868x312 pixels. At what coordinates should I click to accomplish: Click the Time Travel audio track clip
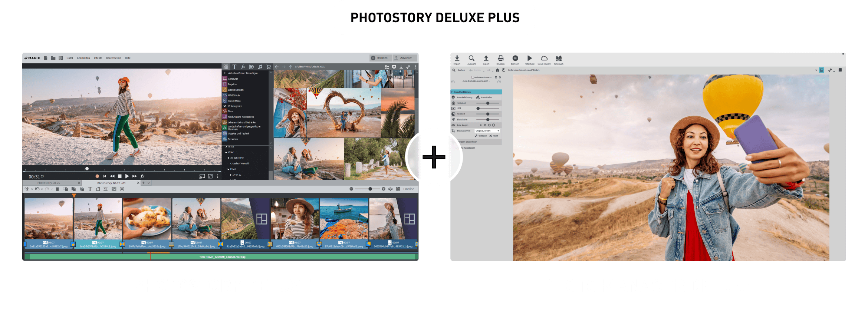pyautogui.click(x=222, y=257)
